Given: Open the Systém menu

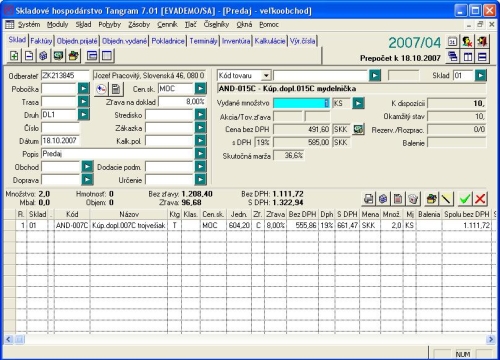Looking at the screenshot, I should coord(29,24).
